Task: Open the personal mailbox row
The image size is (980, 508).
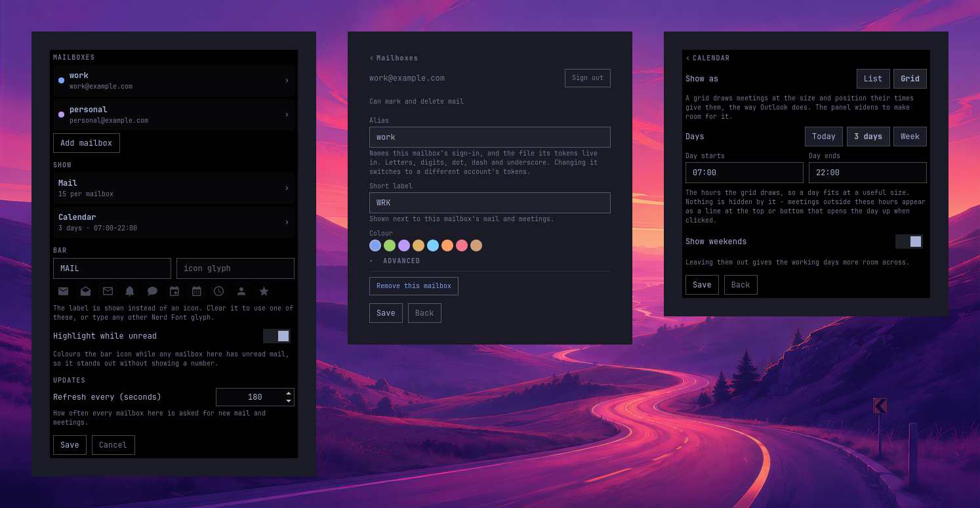Action: (x=174, y=115)
